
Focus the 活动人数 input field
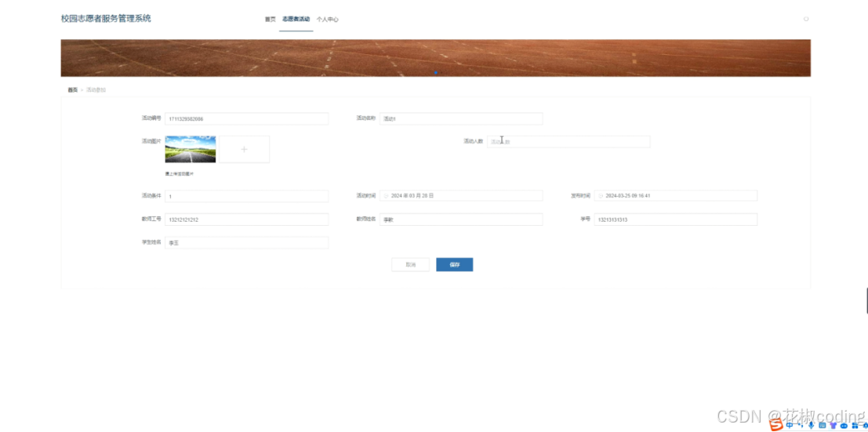[x=568, y=142]
